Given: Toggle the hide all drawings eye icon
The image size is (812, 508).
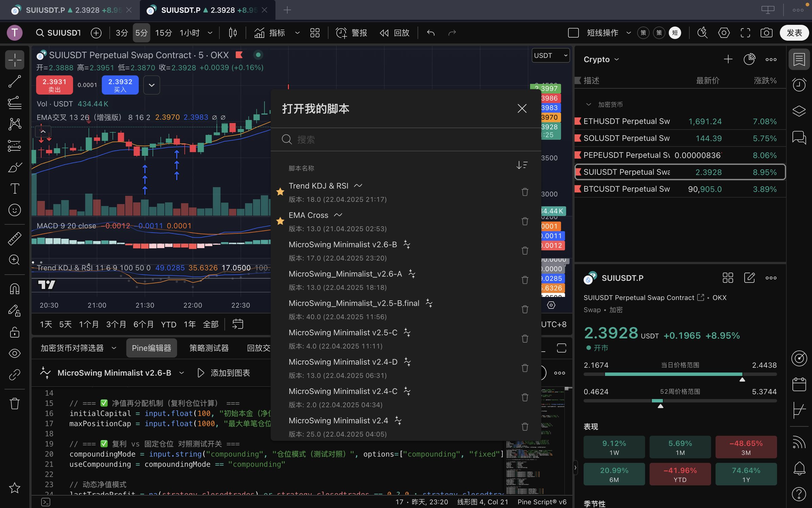Looking at the screenshot, I should pyautogui.click(x=15, y=354).
